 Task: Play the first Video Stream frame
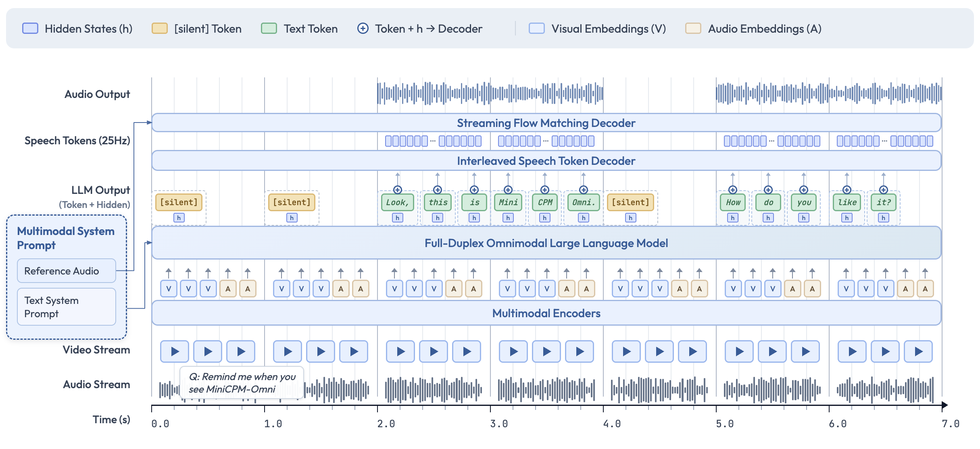(175, 351)
